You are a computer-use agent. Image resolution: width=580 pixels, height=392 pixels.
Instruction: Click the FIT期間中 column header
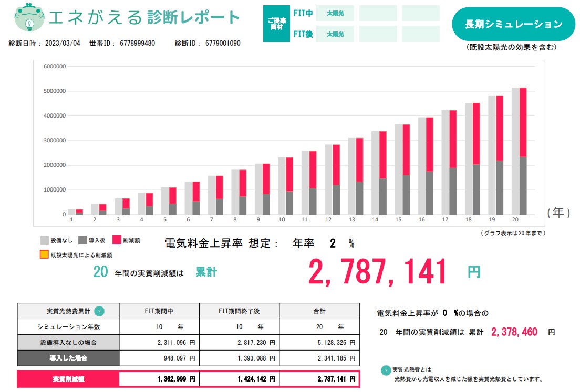(159, 311)
